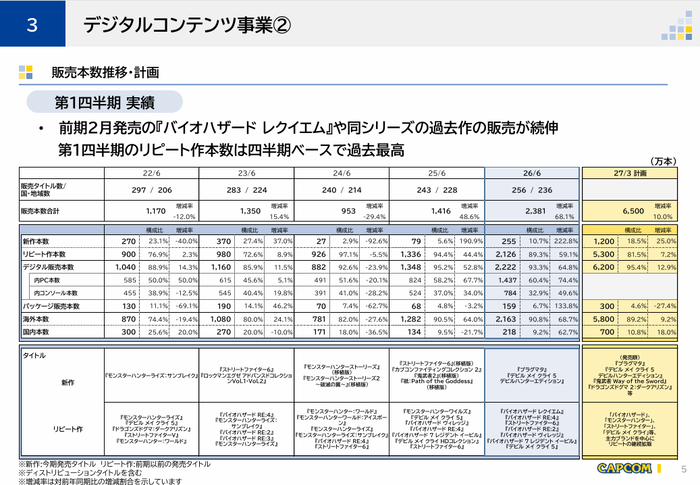
Task: Click digital units value 2,222
Action: pos(506,267)
